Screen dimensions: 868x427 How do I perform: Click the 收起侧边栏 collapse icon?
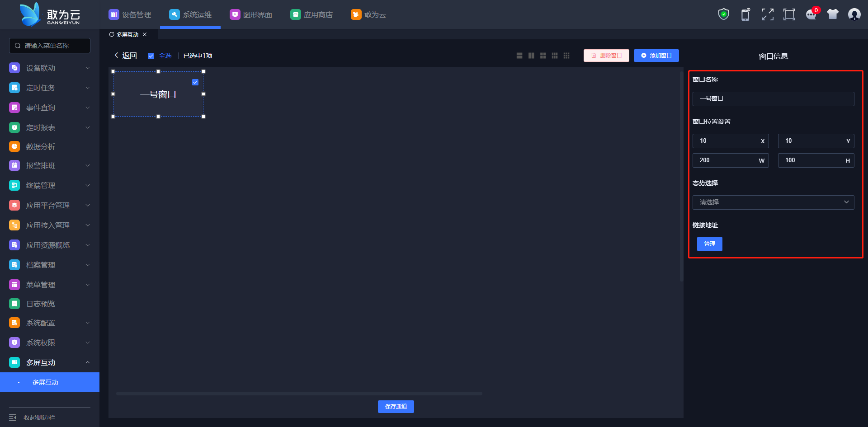pyautogui.click(x=13, y=418)
